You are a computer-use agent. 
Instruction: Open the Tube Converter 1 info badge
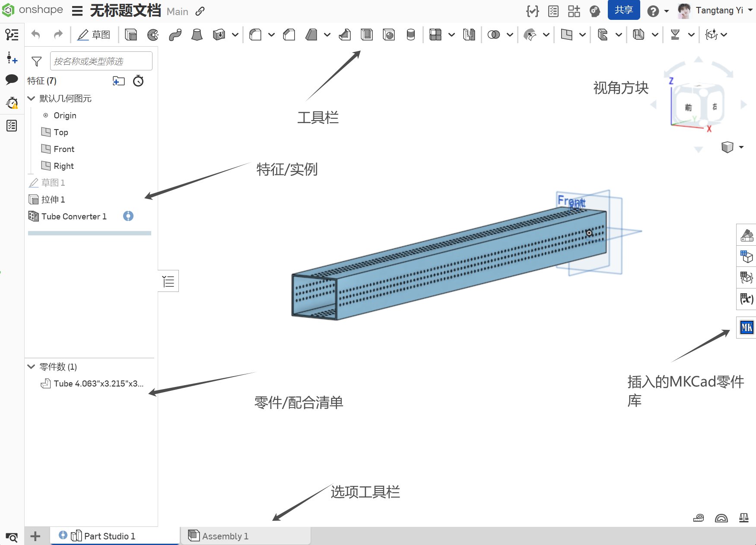[x=128, y=216]
